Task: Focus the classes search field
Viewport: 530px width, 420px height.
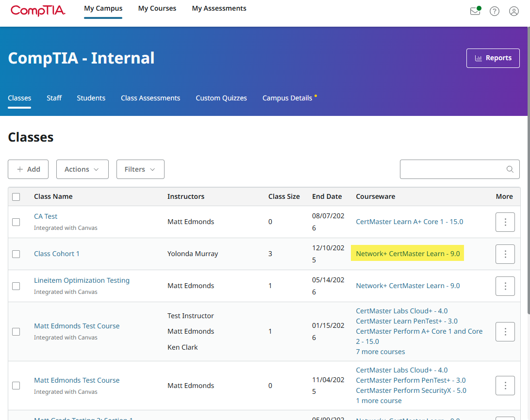Action: 452,169
